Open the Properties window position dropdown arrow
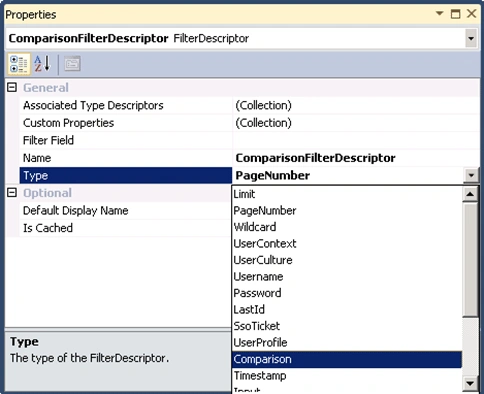484x394 pixels. click(440, 14)
